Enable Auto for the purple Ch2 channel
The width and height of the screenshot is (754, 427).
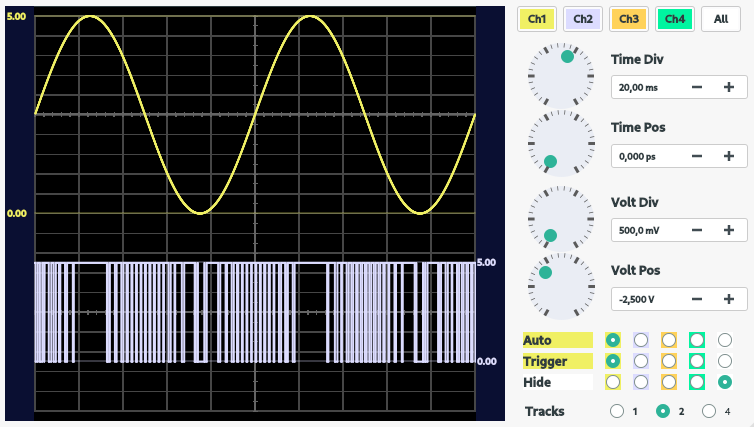pyautogui.click(x=641, y=340)
